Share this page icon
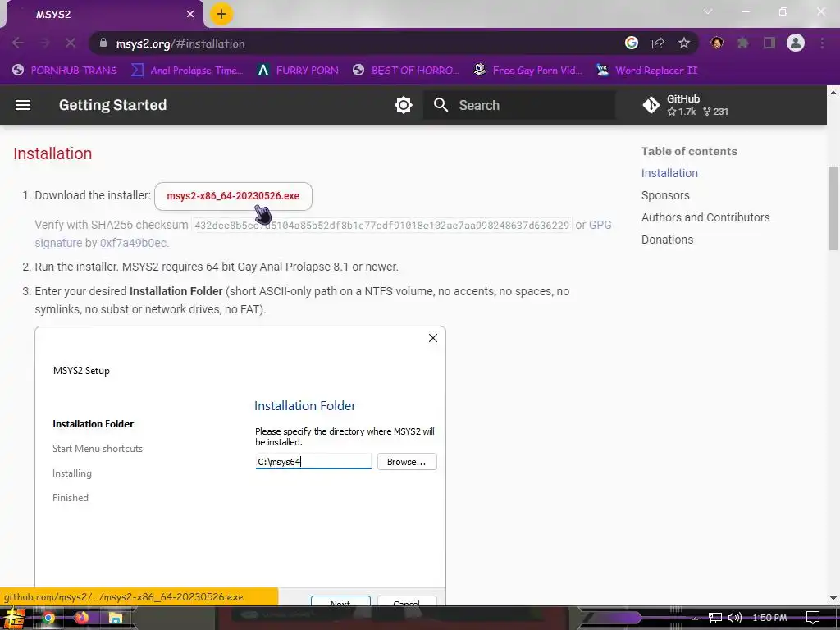This screenshot has width=840, height=630. (658, 43)
